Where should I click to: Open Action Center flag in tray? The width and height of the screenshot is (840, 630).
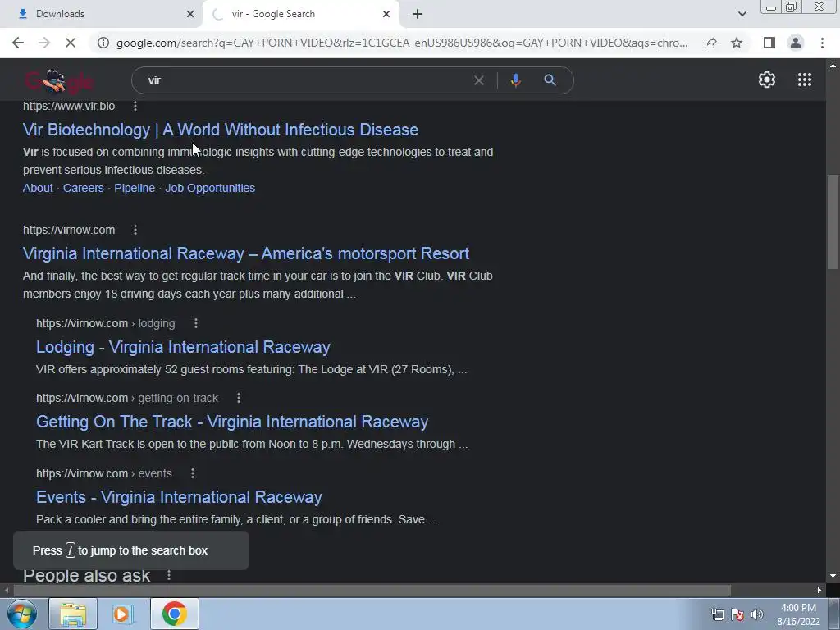pyautogui.click(x=737, y=614)
